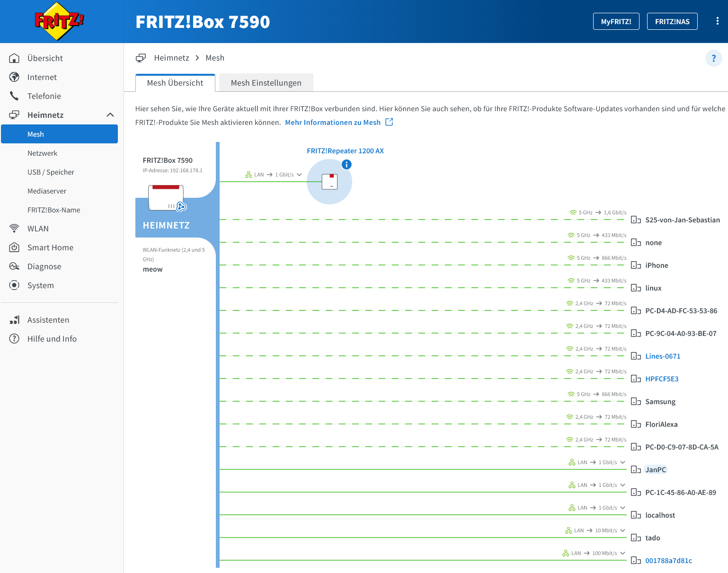Click the info badge on FRITZ!Repeater
The width and height of the screenshot is (728, 573).
click(346, 165)
